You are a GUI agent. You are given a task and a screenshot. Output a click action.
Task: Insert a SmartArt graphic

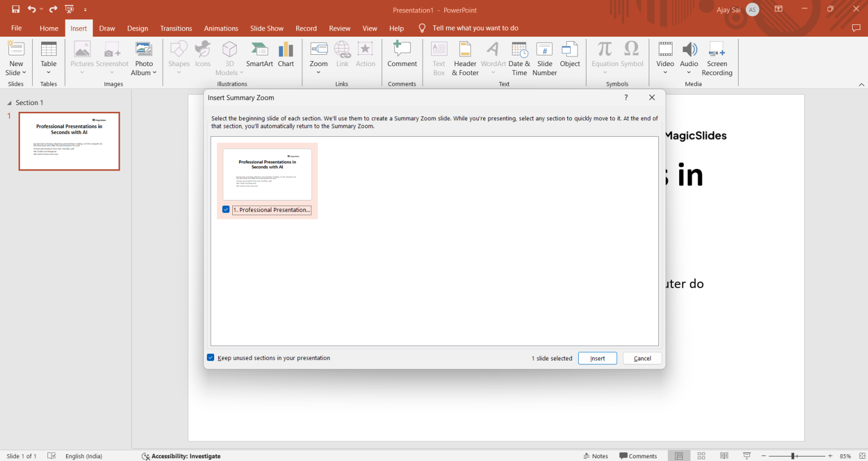[x=259, y=55]
